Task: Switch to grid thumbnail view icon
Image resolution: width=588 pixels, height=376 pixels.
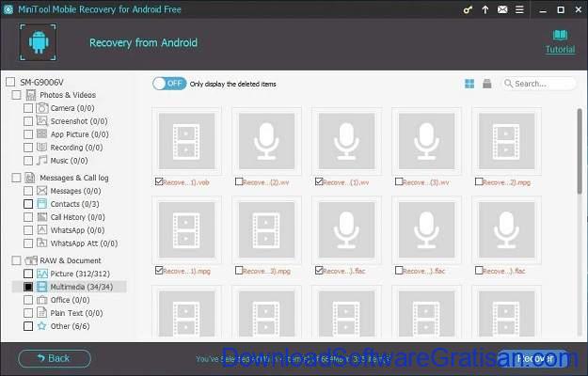Action: [469, 84]
